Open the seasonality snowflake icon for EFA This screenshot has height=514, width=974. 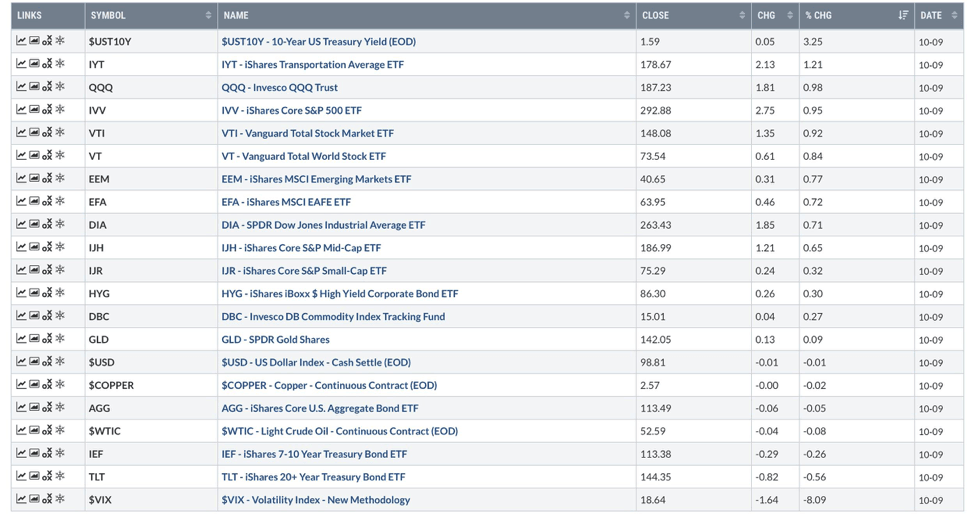(60, 201)
